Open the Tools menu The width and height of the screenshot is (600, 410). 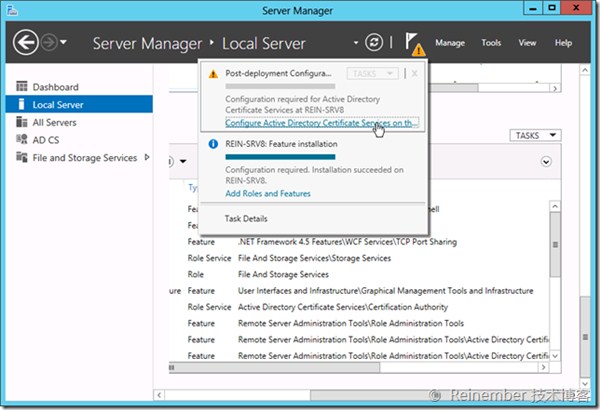pyautogui.click(x=491, y=44)
